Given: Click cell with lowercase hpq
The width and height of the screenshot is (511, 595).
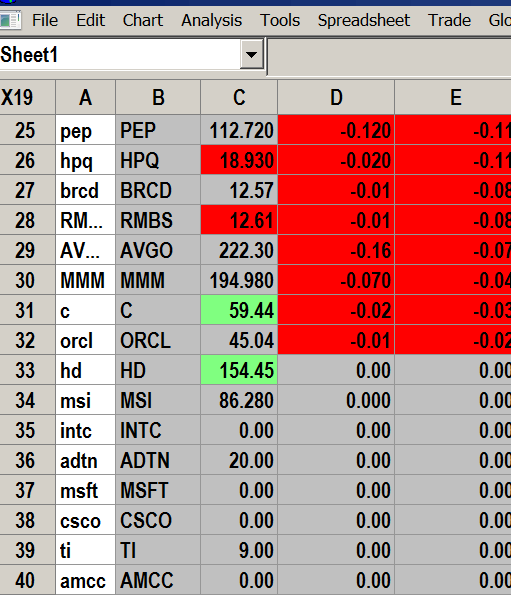Looking at the screenshot, I should click(85, 160).
